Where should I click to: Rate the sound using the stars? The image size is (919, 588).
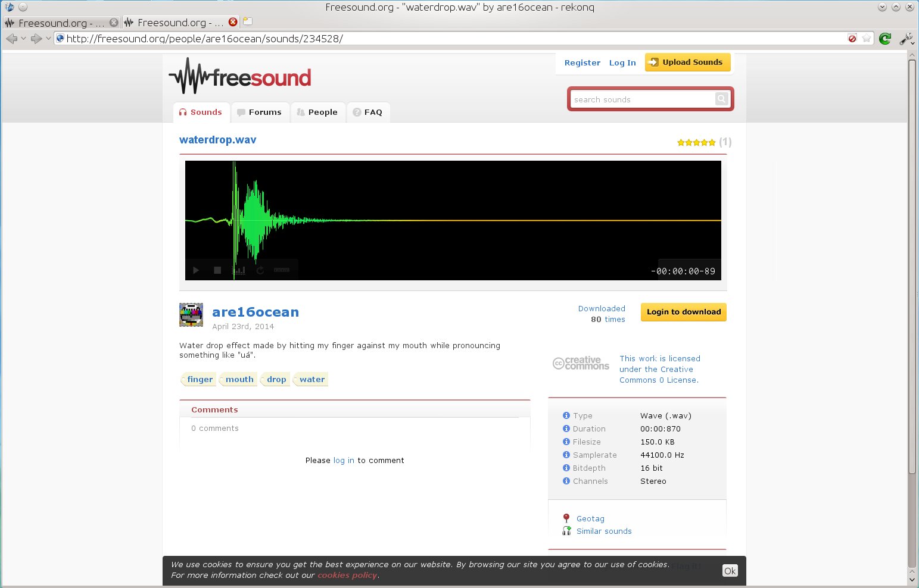tap(696, 142)
